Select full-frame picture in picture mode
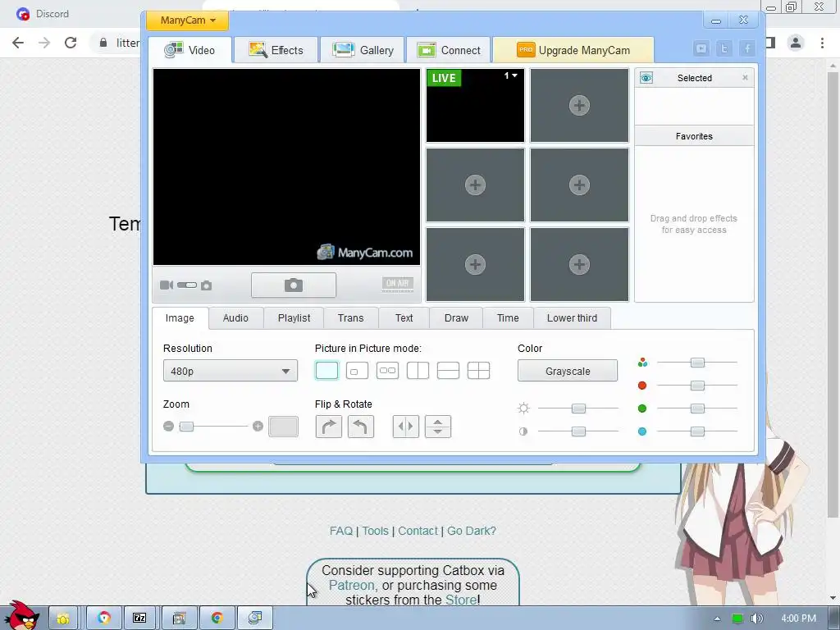Viewport: 840px width, 630px height. point(326,371)
